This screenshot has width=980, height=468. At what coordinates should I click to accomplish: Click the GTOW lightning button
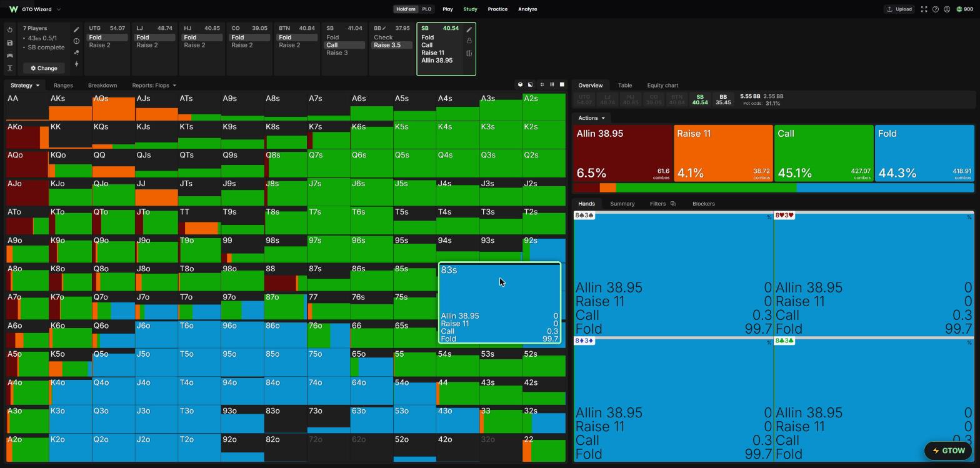[948, 451]
